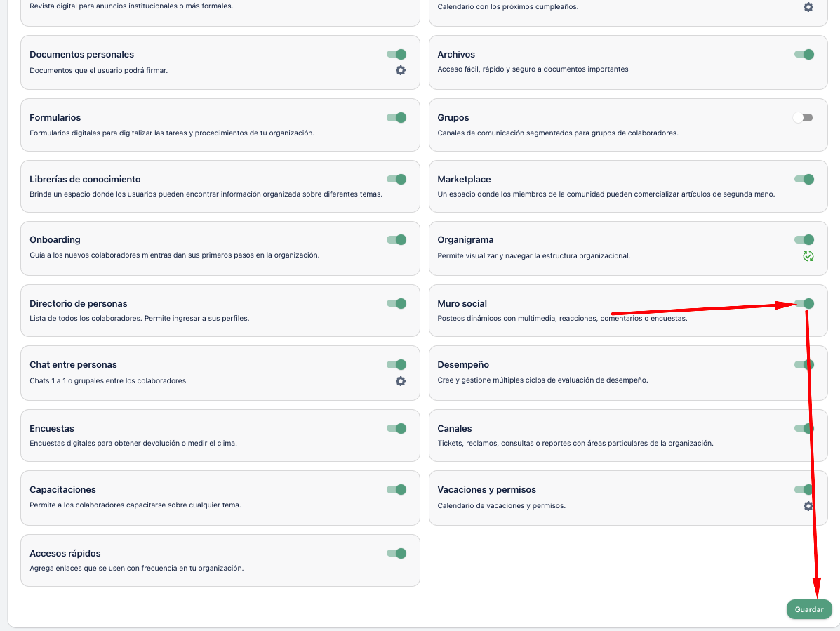Image resolution: width=840 pixels, height=631 pixels.
Task: Switch off the Marketplace module
Action: pos(804,180)
